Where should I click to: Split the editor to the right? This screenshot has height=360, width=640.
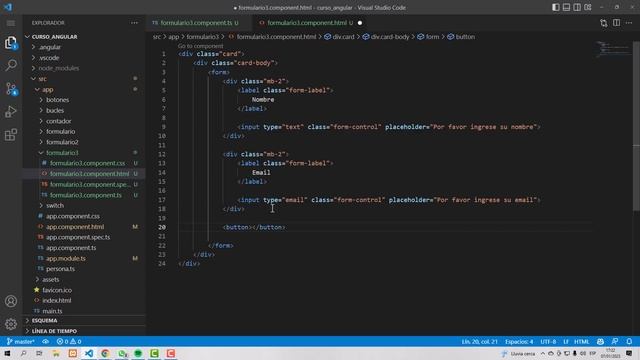(x=616, y=23)
